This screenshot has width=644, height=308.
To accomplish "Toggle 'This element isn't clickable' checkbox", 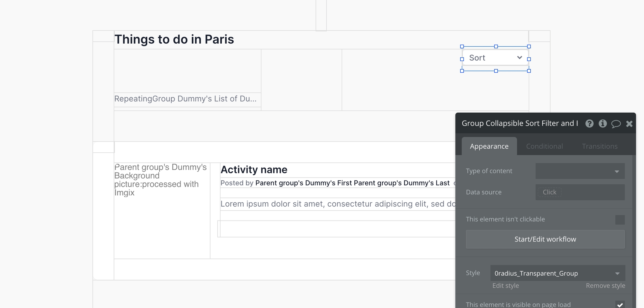I will (x=620, y=220).
